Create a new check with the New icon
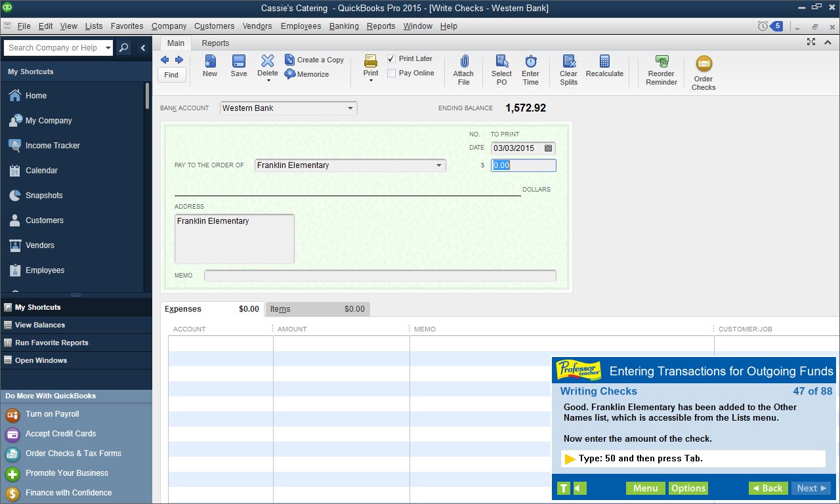The width and height of the screenshot is (840, 504). (209, 66)
